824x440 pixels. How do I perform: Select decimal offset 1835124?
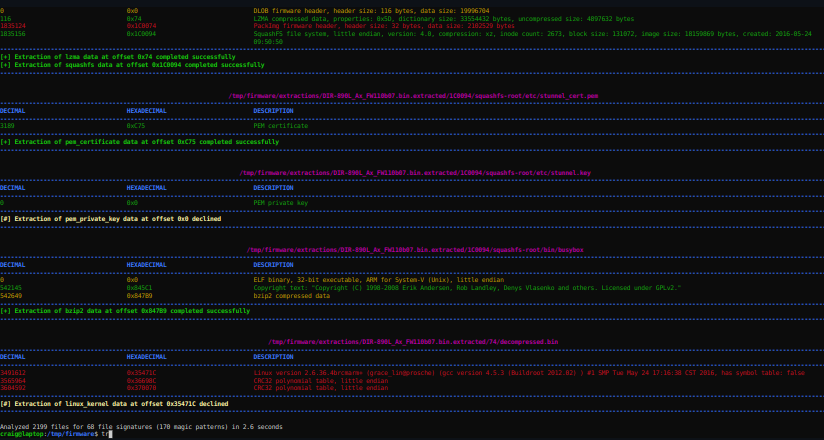13,26
